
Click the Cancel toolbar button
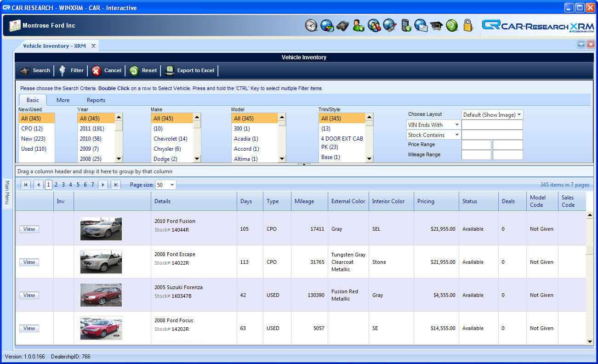tap(106, 70)
